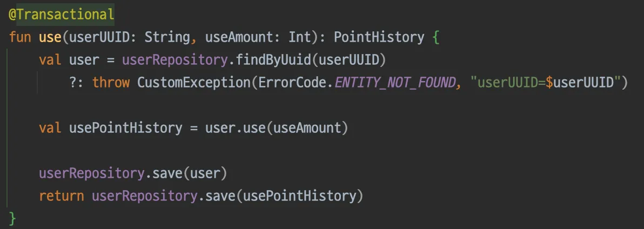Click the fun keyword
The width and height of the screenshot is (644, 229).
coord(19,37)
